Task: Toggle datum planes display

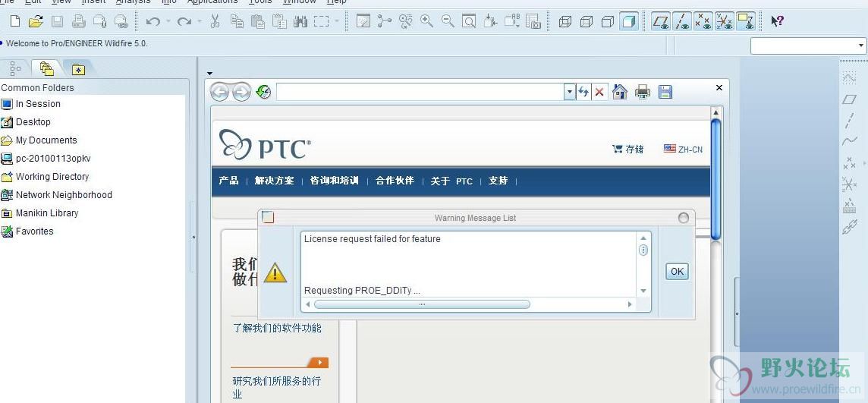Action: point(660,21)
